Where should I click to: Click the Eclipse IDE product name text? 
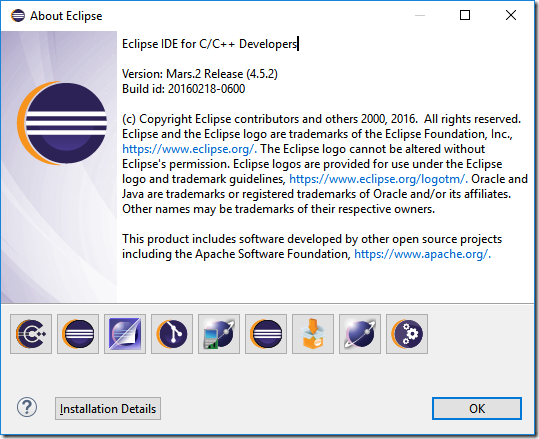[x=209, y=44]
